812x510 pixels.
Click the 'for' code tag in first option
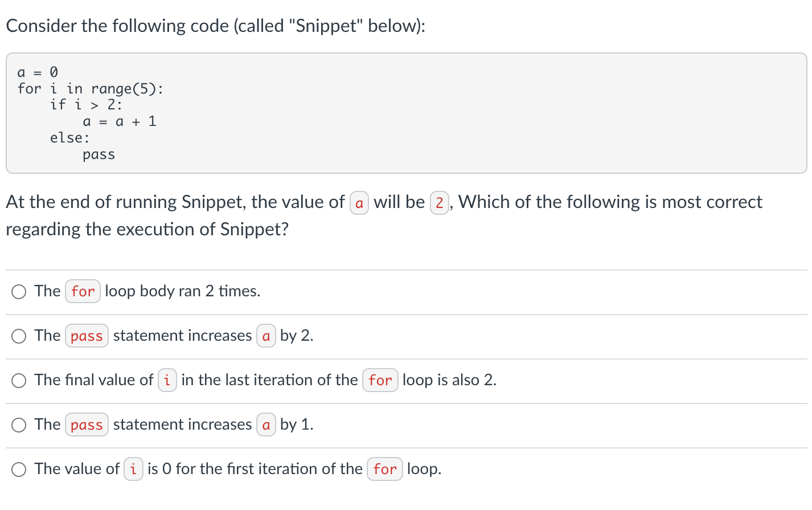83,291
